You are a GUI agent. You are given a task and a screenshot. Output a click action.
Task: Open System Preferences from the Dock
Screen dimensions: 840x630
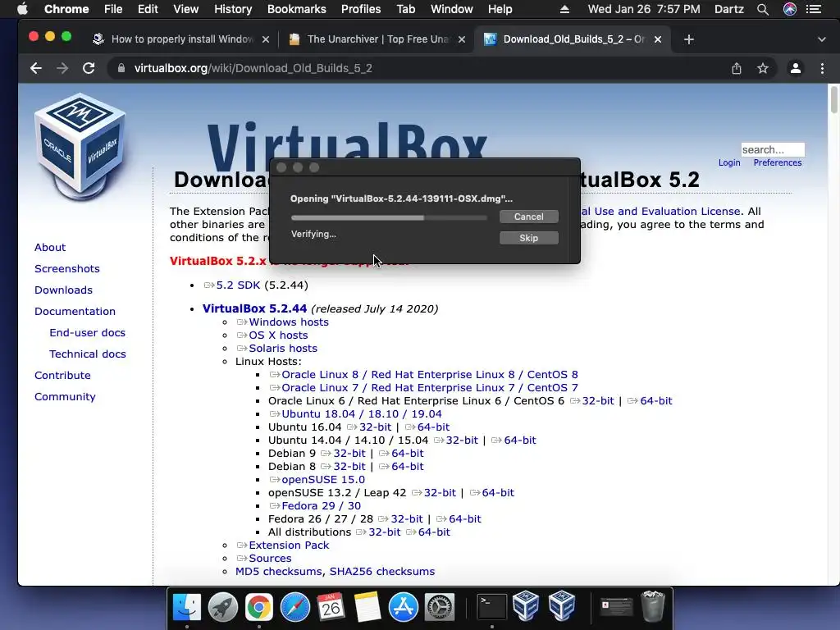coord(440,607)
